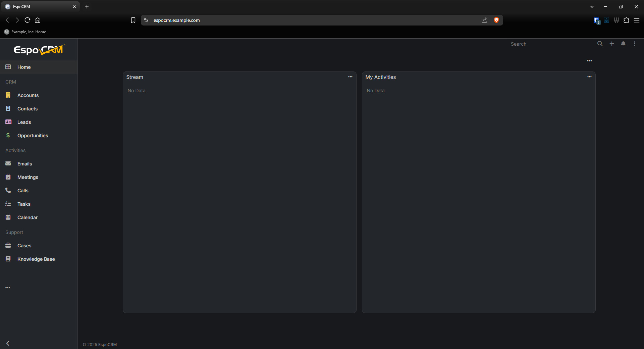
Task: Open the notifications bell icon
Action: point(623,44)
